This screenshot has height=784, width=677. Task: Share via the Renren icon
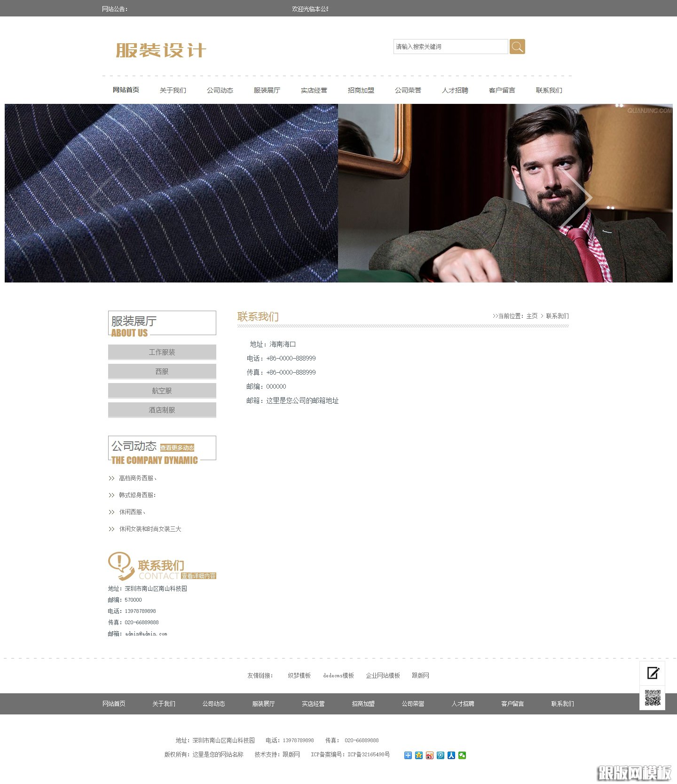[451, 755]
